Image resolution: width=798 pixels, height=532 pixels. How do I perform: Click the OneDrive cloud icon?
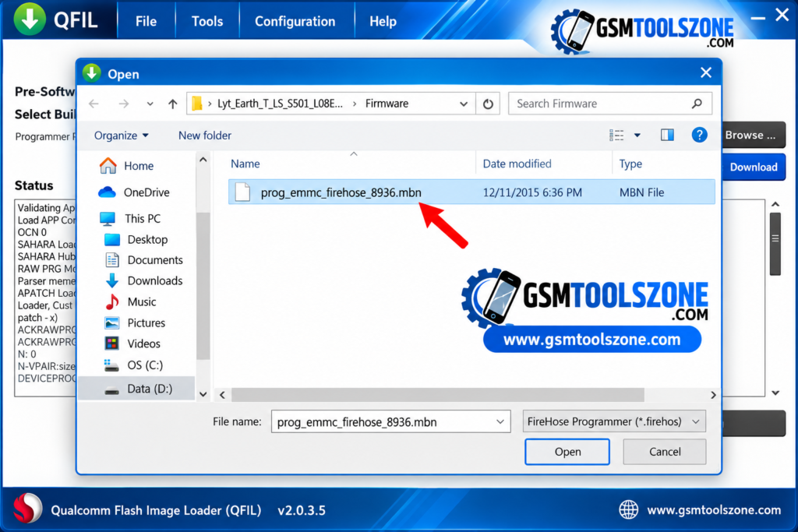[x=107, y=192]
